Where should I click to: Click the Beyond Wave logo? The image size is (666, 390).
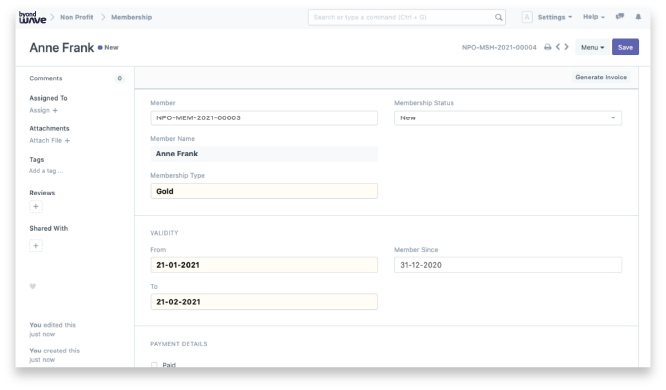coord(32,17)
